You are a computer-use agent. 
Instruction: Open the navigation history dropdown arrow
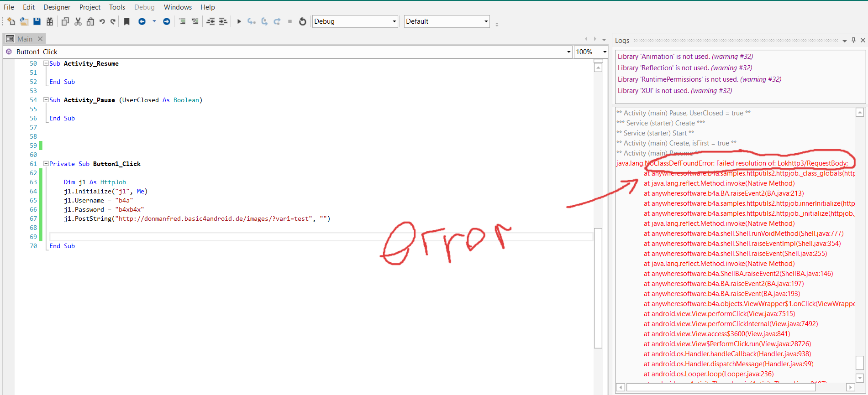[154, 21]
